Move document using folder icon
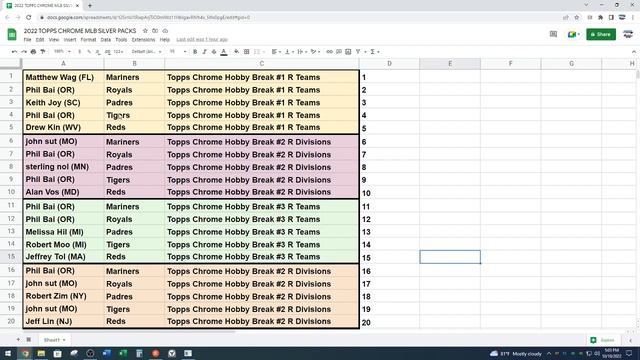The height and width of the screenshot is (360, 640). (x=155, y=31)
